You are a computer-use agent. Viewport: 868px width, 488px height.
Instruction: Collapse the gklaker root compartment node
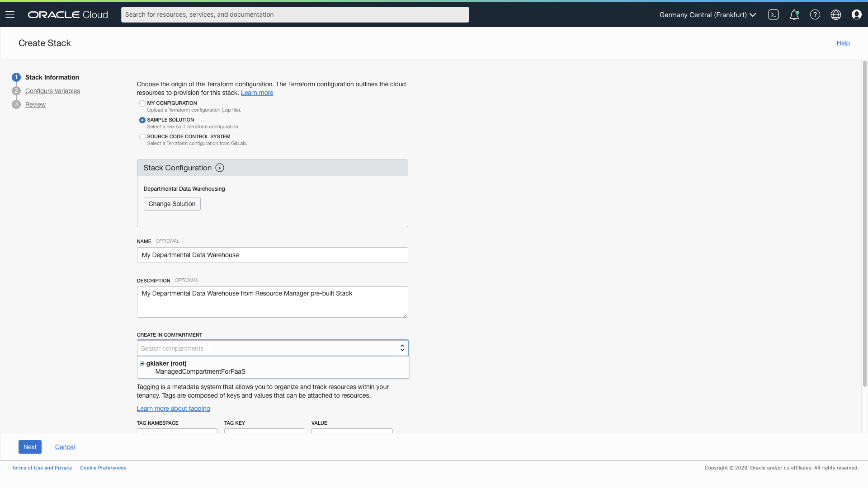[x=142, y=363]
